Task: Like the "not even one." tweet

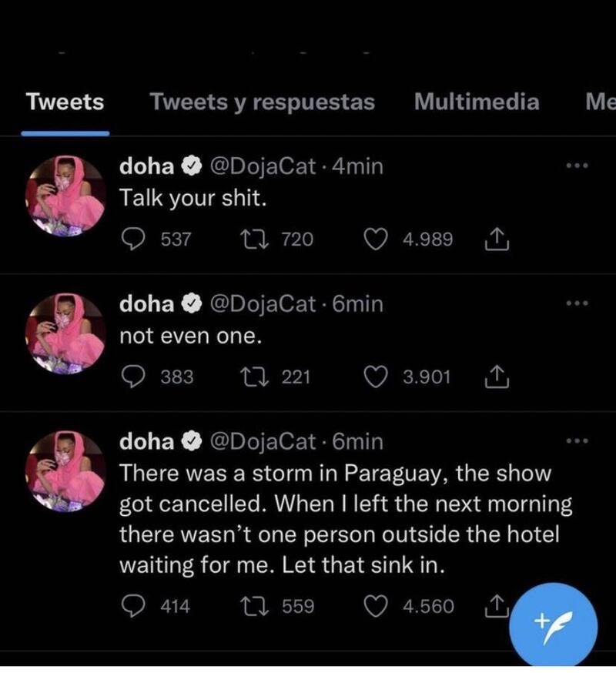Action: click(376, 377)
